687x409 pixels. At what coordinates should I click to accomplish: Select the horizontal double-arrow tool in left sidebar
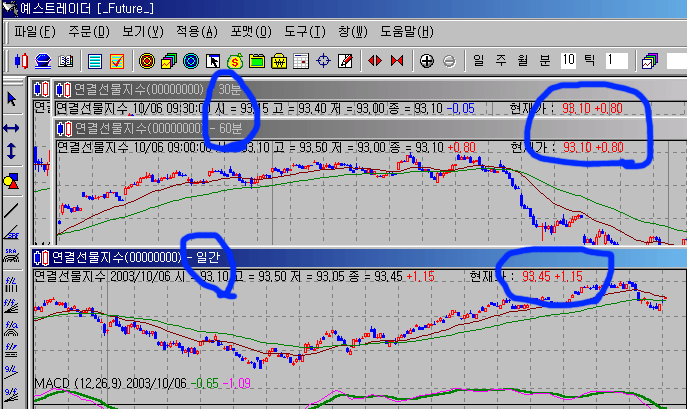pyautogui.click(x=12, y=128)
